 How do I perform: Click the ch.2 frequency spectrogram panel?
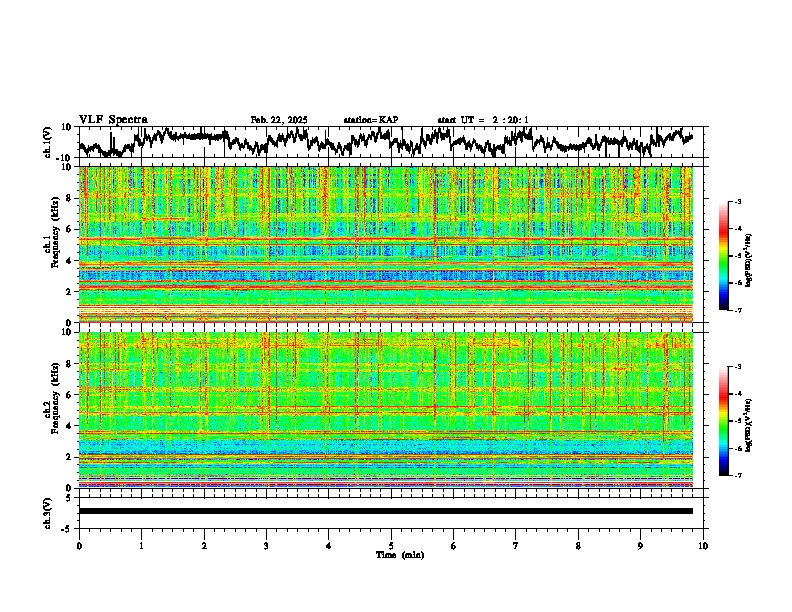click(386, 410)
